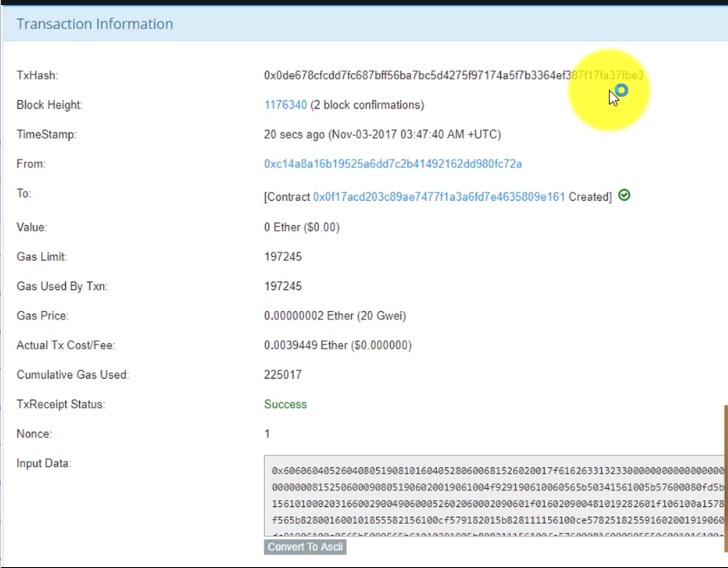Open created contract address 0x0f17acd203 link
The image size is (728, 568).
coord(439,197)
